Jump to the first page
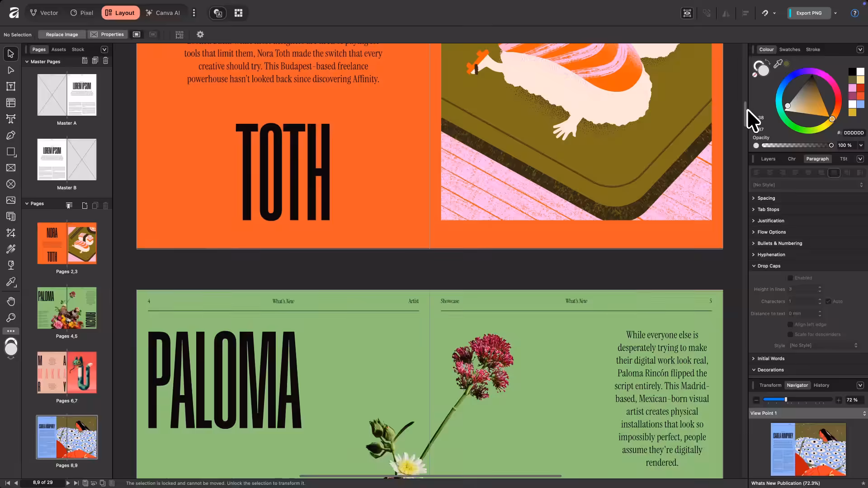Screen dimensions: 868x488 [7, 483]
